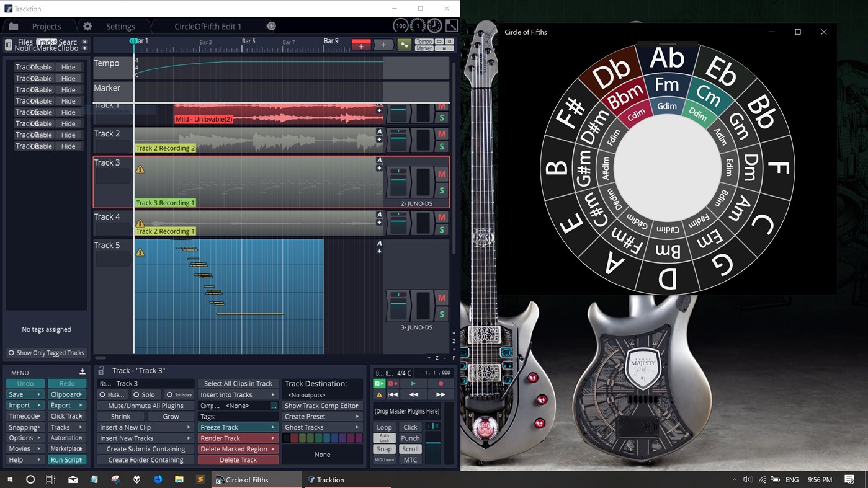Open the Files tab in browser panel
868x488 pixels.
point(25,42)
